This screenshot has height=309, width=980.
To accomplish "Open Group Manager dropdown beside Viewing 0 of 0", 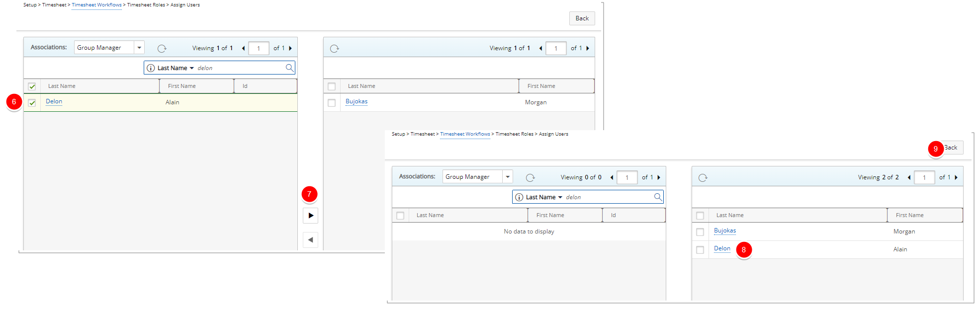I will pos(507,177).
